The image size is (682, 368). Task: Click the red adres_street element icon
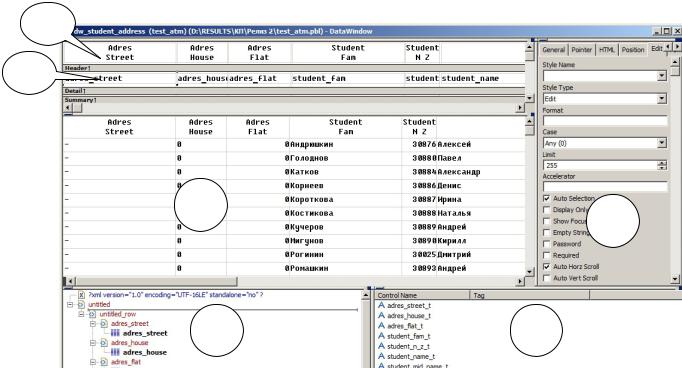pos(104,324)
